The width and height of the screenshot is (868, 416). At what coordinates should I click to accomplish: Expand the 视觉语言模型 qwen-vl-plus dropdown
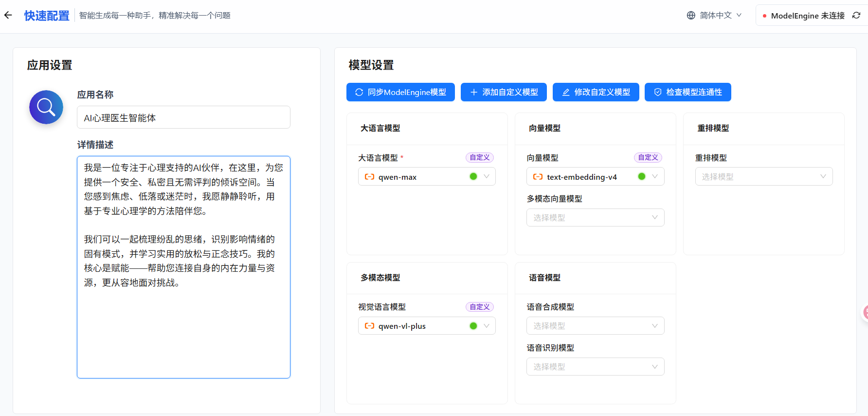point(427,326)
